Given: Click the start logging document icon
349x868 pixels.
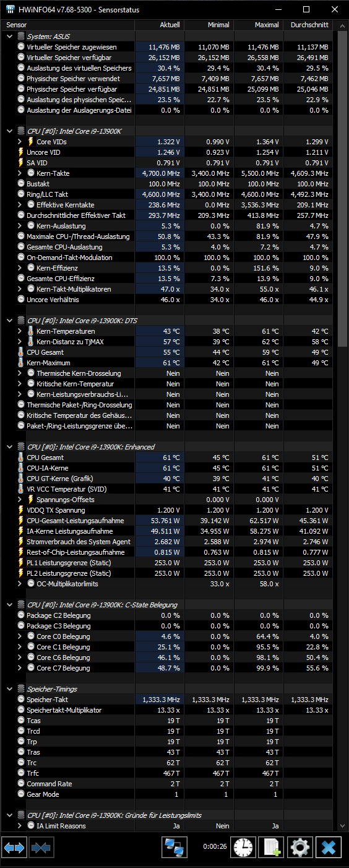Looking at the screenshot, I should click(272, 847).
